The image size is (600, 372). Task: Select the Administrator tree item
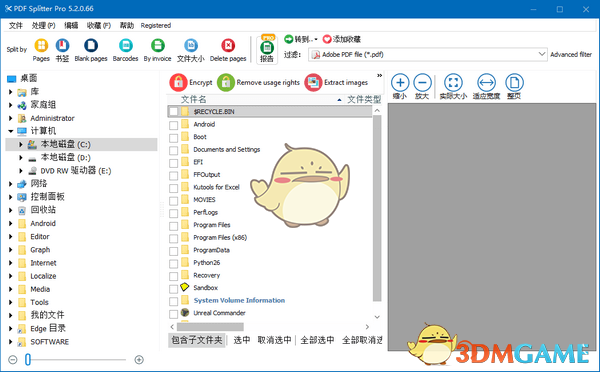tap(52, 118)
